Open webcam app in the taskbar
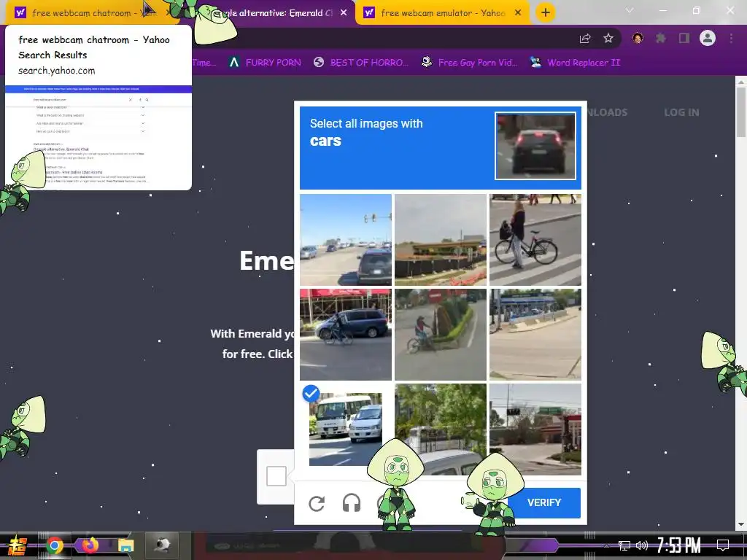 coord(162,545)
